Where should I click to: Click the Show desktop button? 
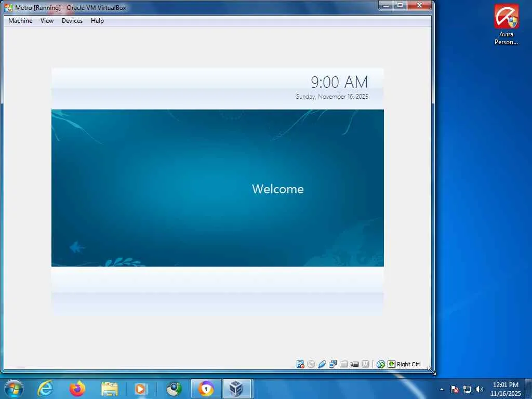pyautogui.click(x=528, y=389)
